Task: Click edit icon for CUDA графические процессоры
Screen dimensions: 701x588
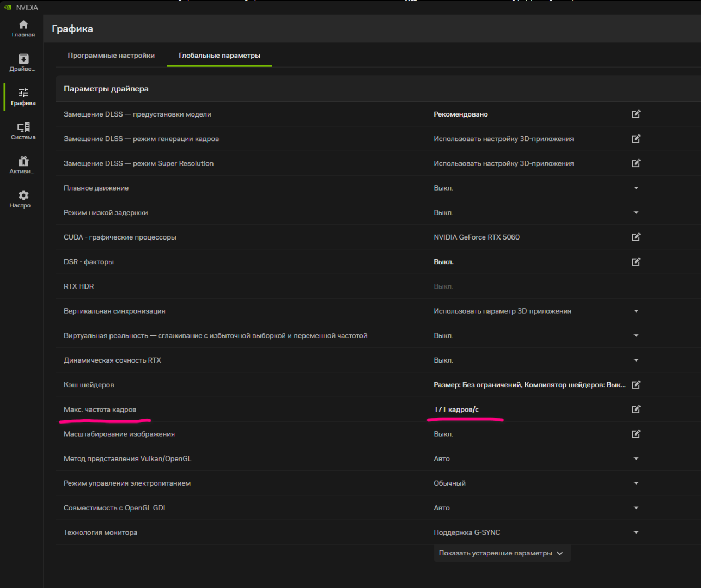Action: [x=636, y=237]
